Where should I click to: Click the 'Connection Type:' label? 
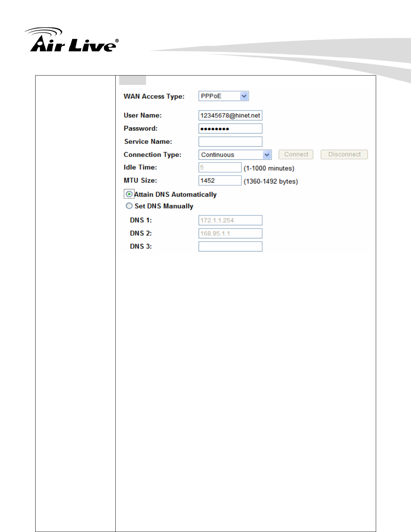pos(152,155)
